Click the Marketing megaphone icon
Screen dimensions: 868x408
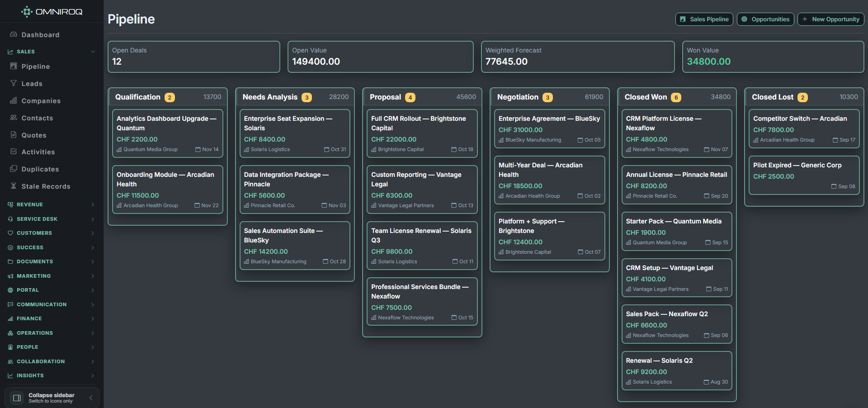pos(10,276)
